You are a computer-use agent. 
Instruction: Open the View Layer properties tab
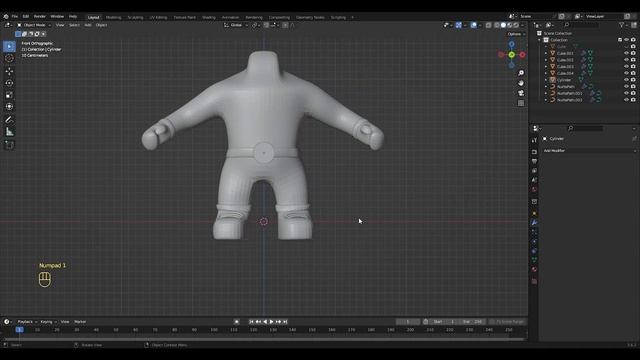(x=534, y=171)
